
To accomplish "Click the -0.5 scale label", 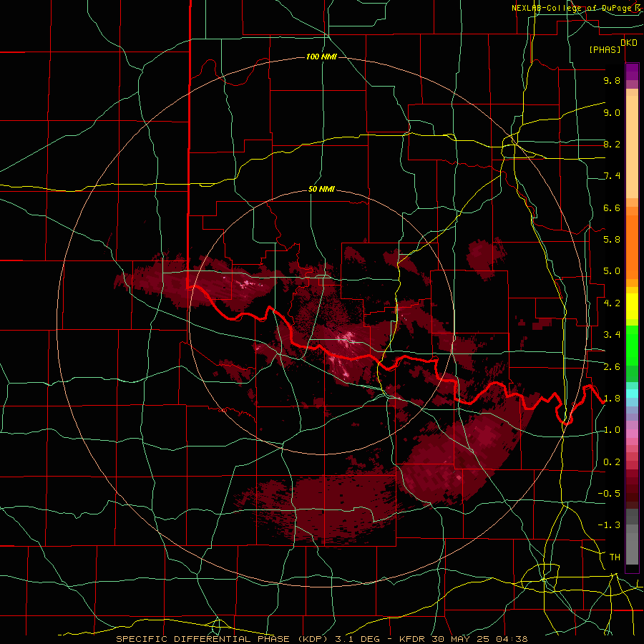I will tap(609, 494).
